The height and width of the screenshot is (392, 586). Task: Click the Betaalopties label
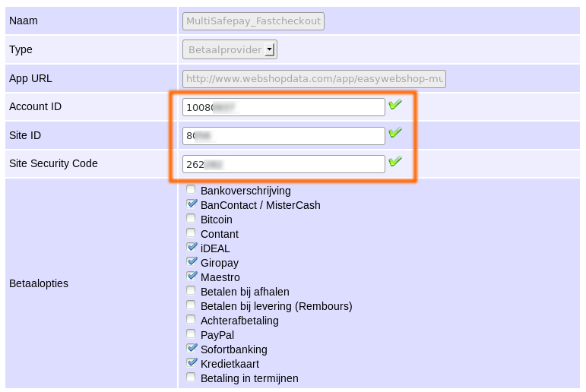pos(39,283)
